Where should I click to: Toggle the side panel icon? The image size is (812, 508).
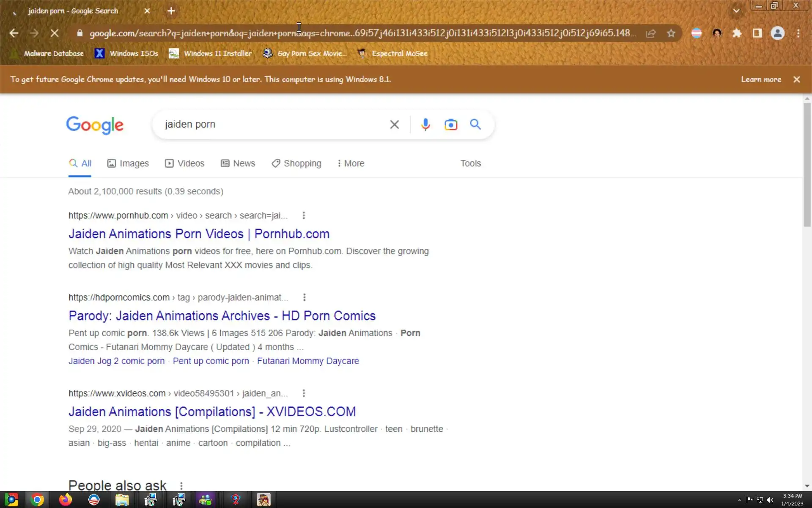point(757,33)
